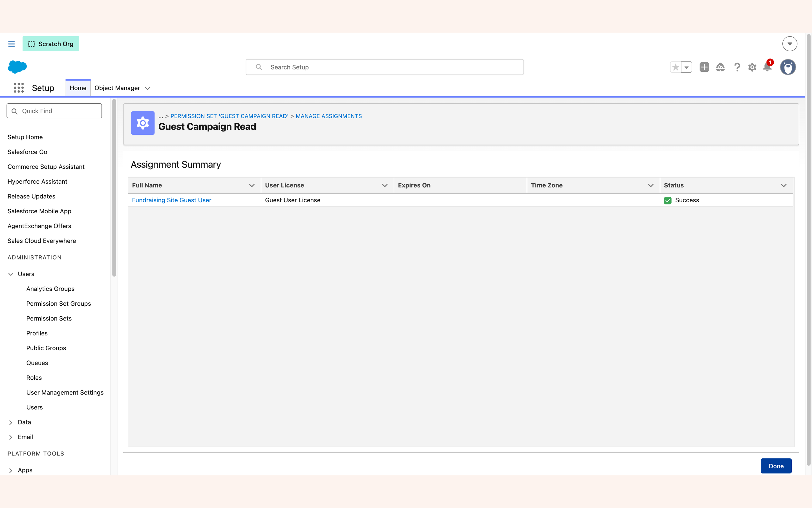
Task: Open Salesforce Go in the sidebar
Action: tap(28, 152)
